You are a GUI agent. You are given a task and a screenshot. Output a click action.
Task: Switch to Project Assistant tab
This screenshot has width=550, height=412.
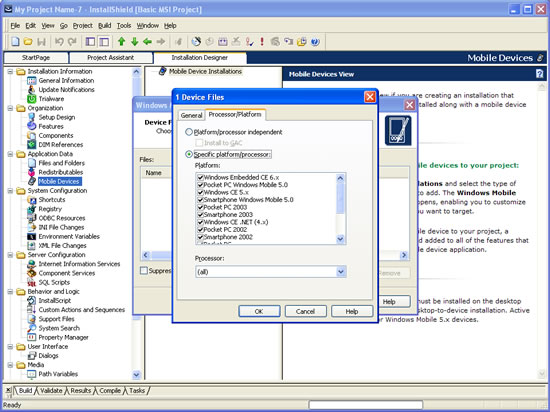coord(110,58)
